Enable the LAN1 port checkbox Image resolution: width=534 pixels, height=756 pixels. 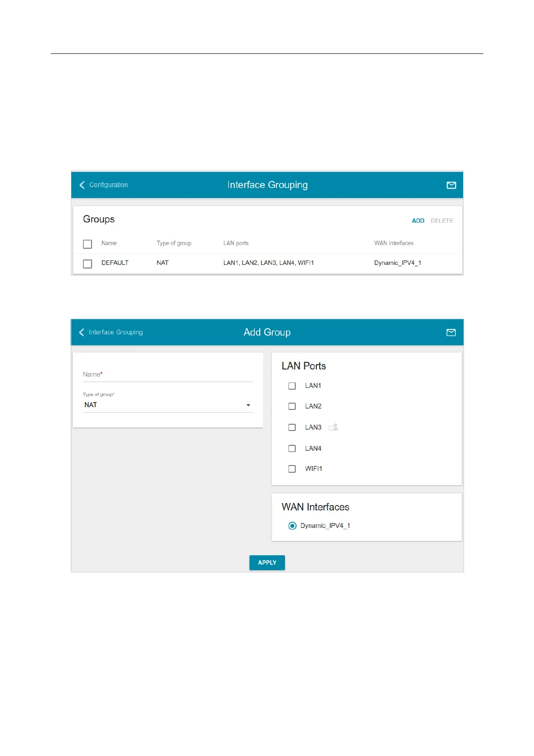click(292, 386)
